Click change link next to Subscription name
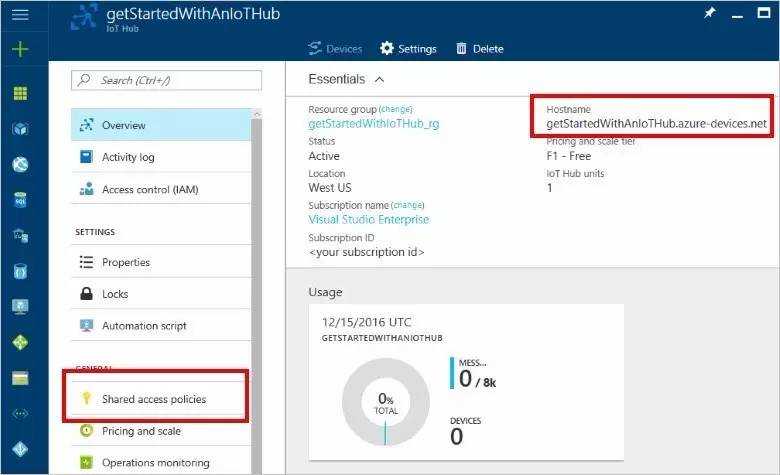The image size is (780, 475). [x=407, y=205]
